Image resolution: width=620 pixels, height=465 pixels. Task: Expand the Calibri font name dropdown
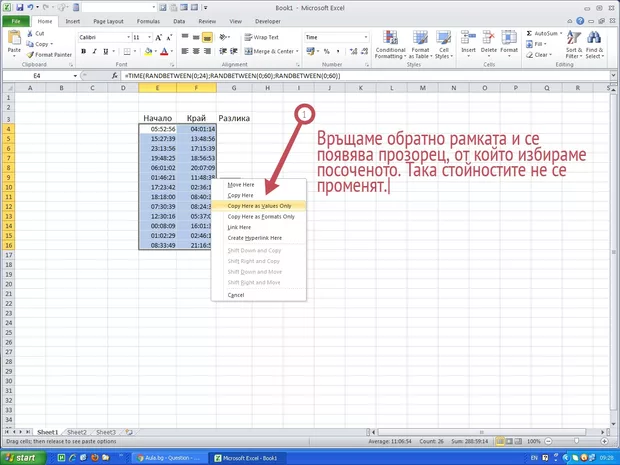(128, 37)
